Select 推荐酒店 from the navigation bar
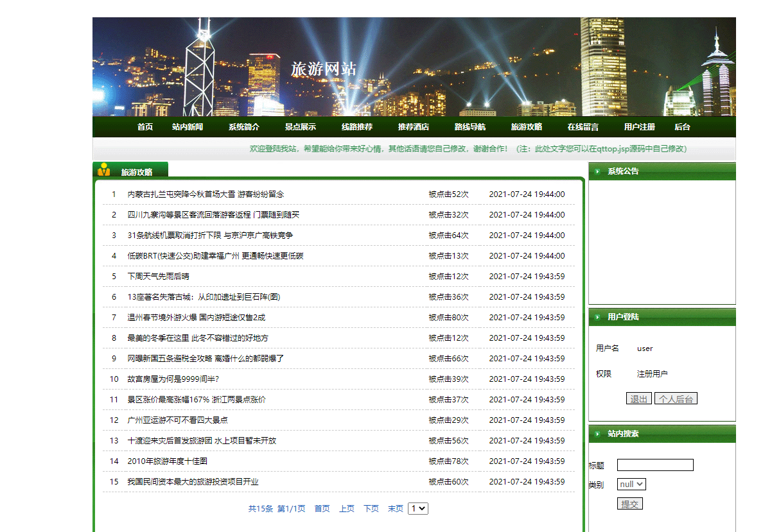The height and width of the screenshot is (532, 781). 414,126
